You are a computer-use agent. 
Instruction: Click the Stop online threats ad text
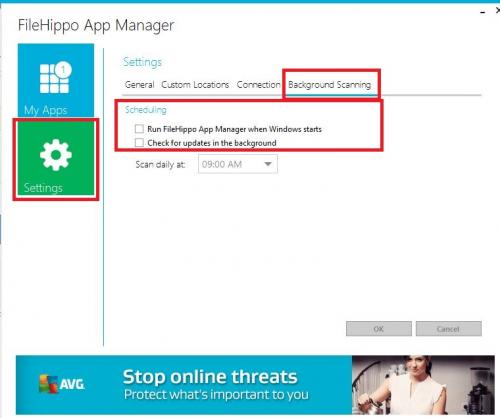tap(210, 377)
